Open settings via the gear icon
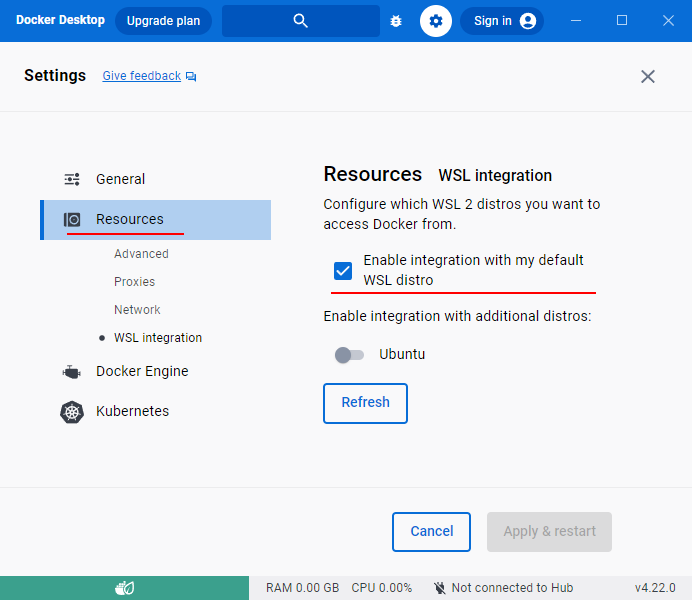This screenshot has width=692, height=600. [436, 21]
